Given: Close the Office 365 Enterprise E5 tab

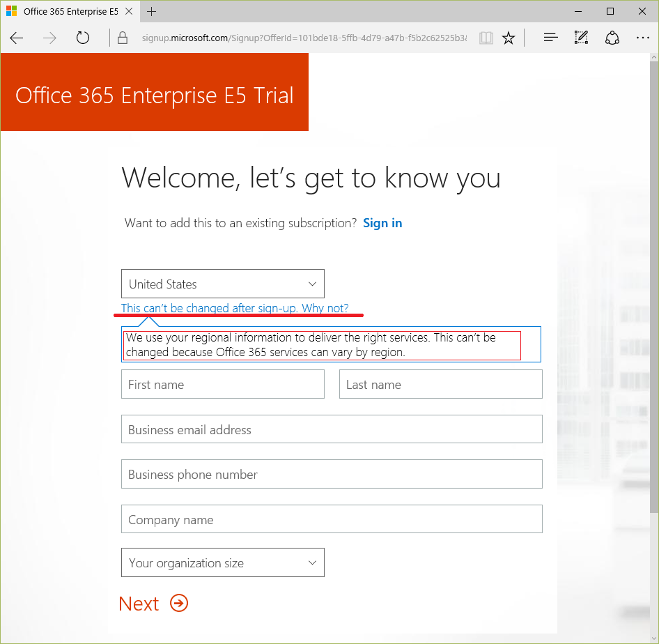Looking at the screenshot, I should tap(129, 11).
